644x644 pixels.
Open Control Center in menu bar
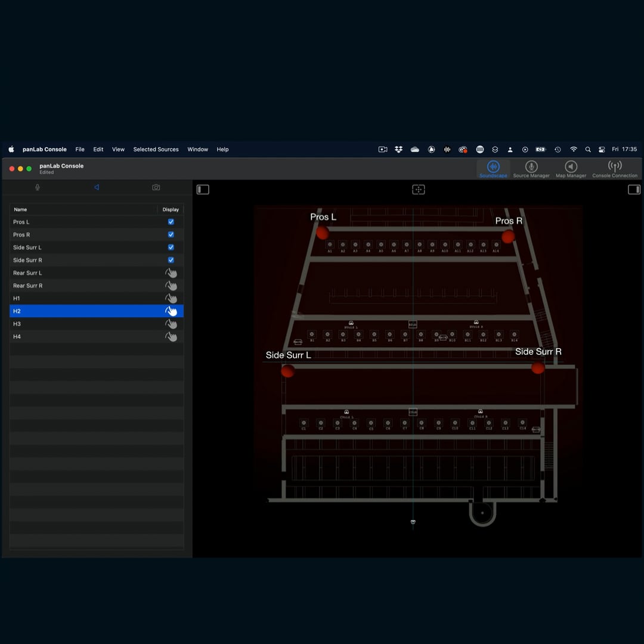tap(601, 150)
